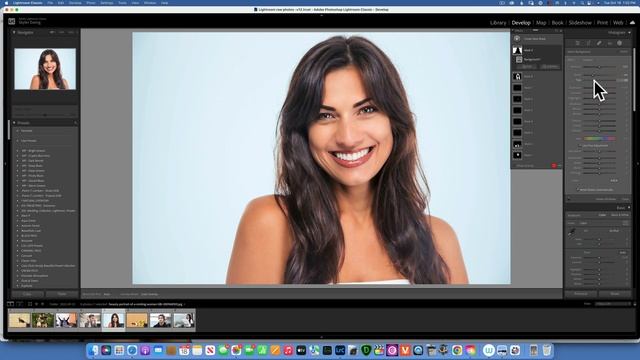Select the first thumbnail in the filmstrip
640x360 pixels.
(x=19, y=320)
